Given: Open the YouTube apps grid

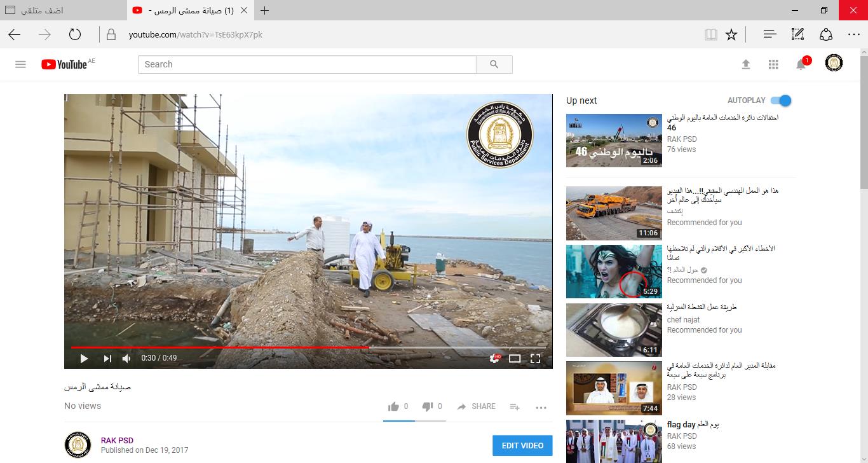Looking at the screenshot, I should pyautogui.click(x=773, y=64).
